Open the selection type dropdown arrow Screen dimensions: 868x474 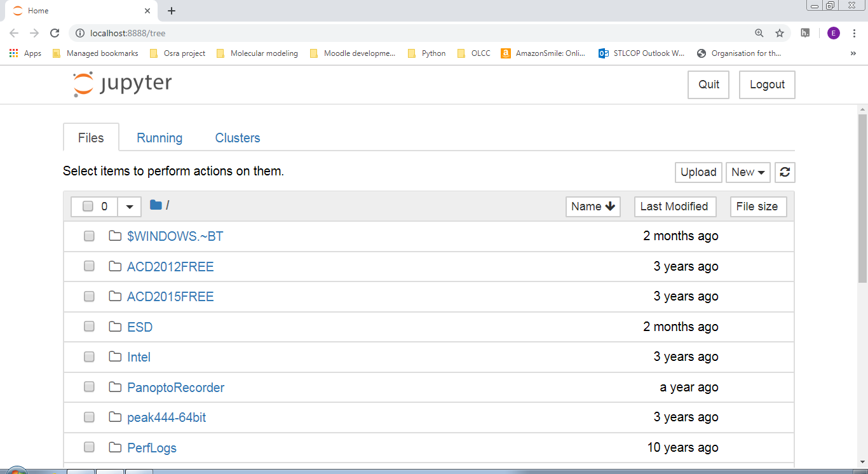pyautogui.click(x=130, y=207)
